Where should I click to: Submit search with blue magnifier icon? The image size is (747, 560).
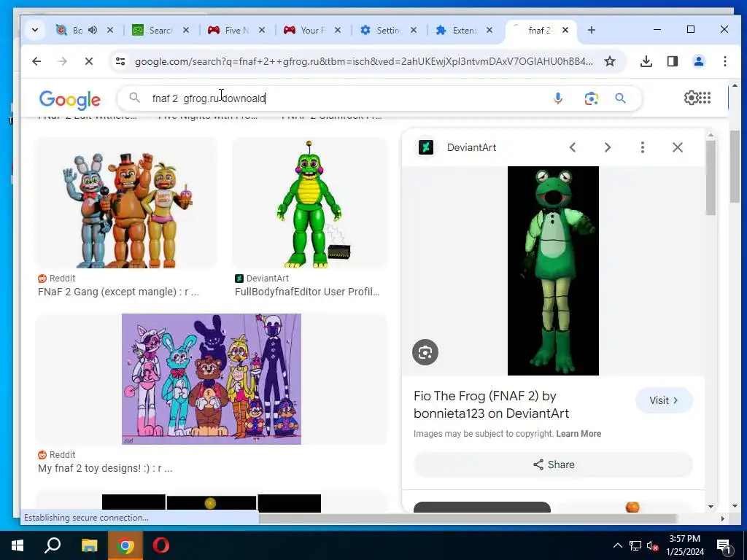(x=620, y=98)
